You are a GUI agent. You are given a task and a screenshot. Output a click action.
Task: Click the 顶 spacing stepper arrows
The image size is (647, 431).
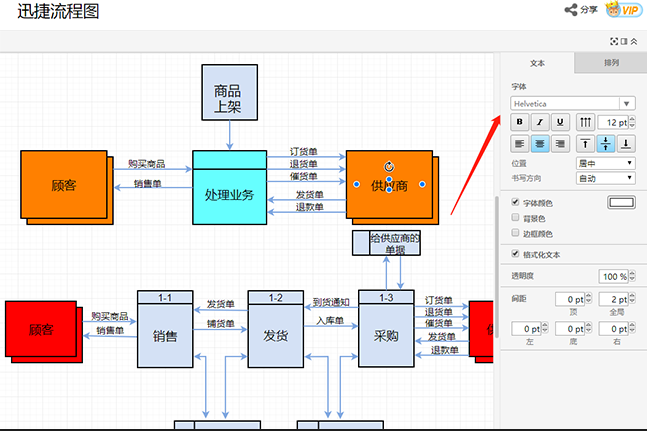(588, 299)
